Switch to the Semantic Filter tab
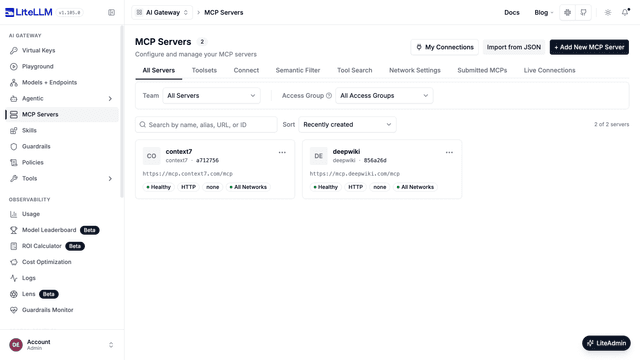Image resolution: width=640 pixels, height=360 pixels. 298,70
